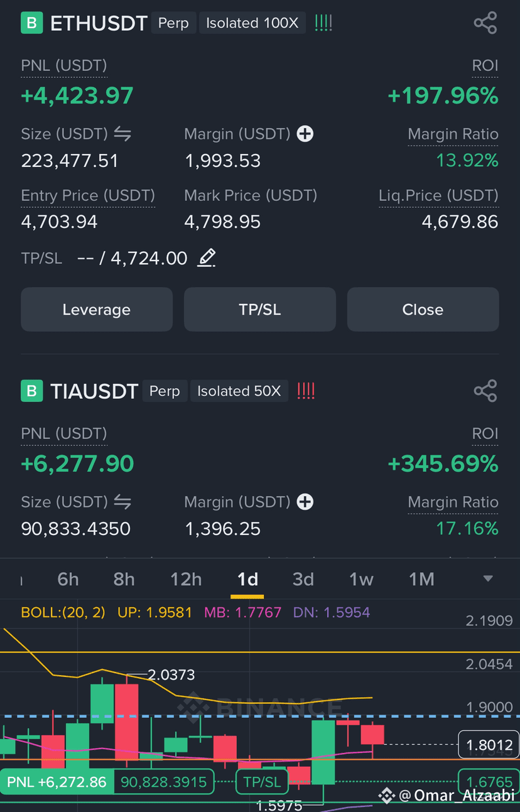Close the ETHUSDT position
This screenshot has height=812, width=520.
tap(423, 310)
